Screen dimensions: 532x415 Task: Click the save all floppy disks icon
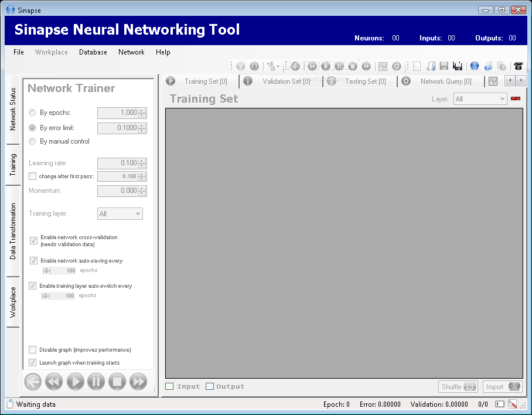458,66
